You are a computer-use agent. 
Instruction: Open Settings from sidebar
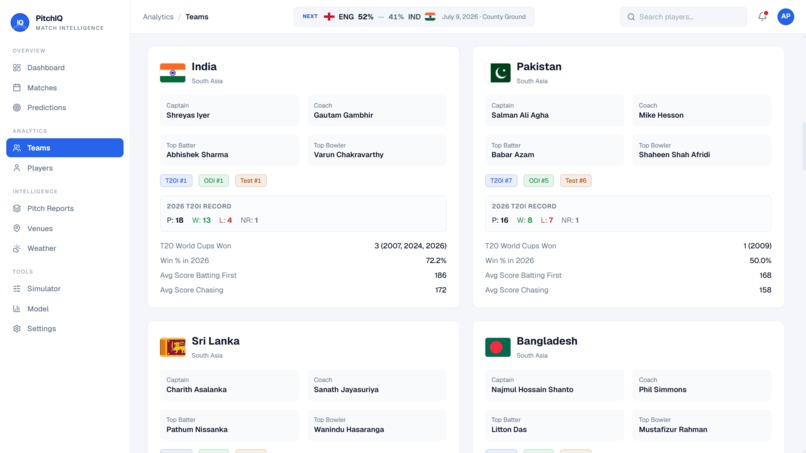point(65,329)
